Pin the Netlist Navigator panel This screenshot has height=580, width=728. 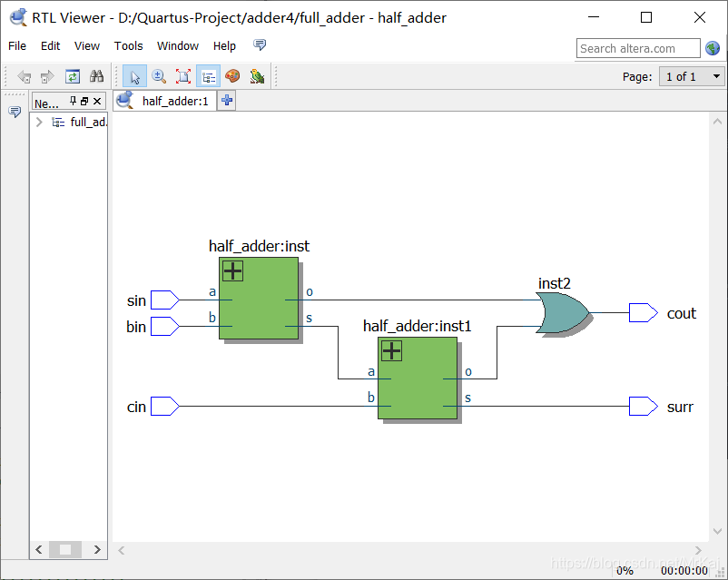[73, 101]
